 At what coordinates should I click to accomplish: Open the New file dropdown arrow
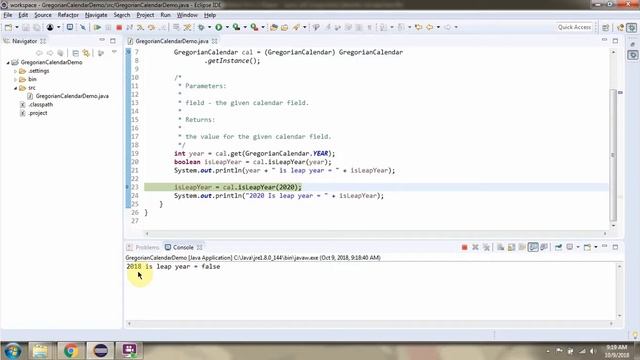pyautogui.click(x=17, y=27)
